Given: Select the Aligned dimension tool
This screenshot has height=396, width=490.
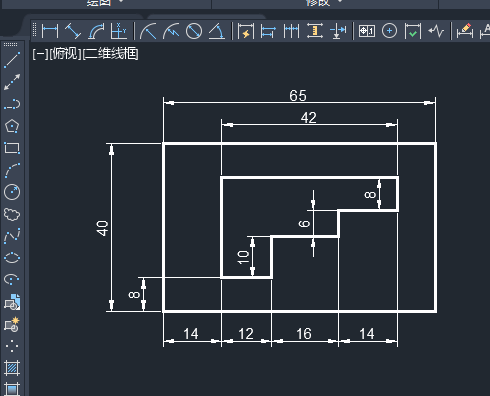Looking at the screenshot, I should (73, 31).
